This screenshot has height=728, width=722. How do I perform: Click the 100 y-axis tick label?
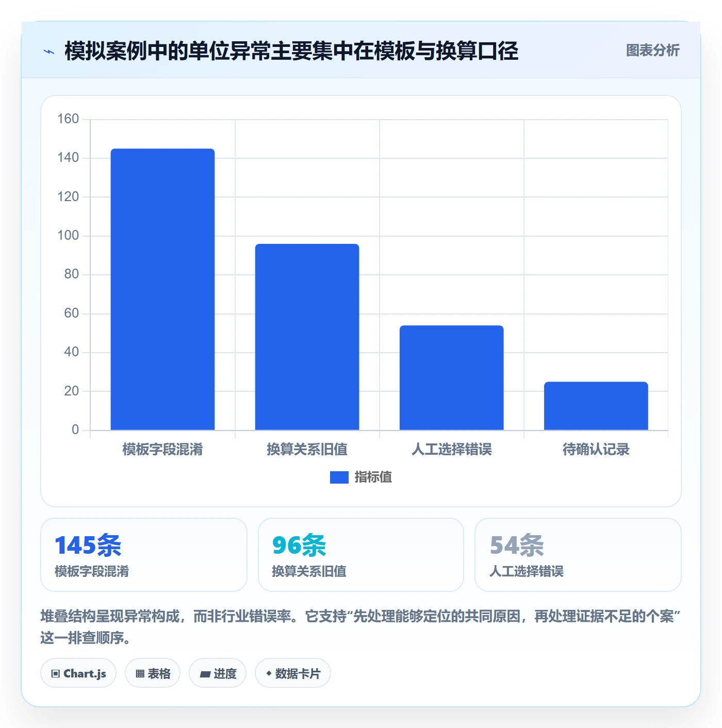coord(68,236)
